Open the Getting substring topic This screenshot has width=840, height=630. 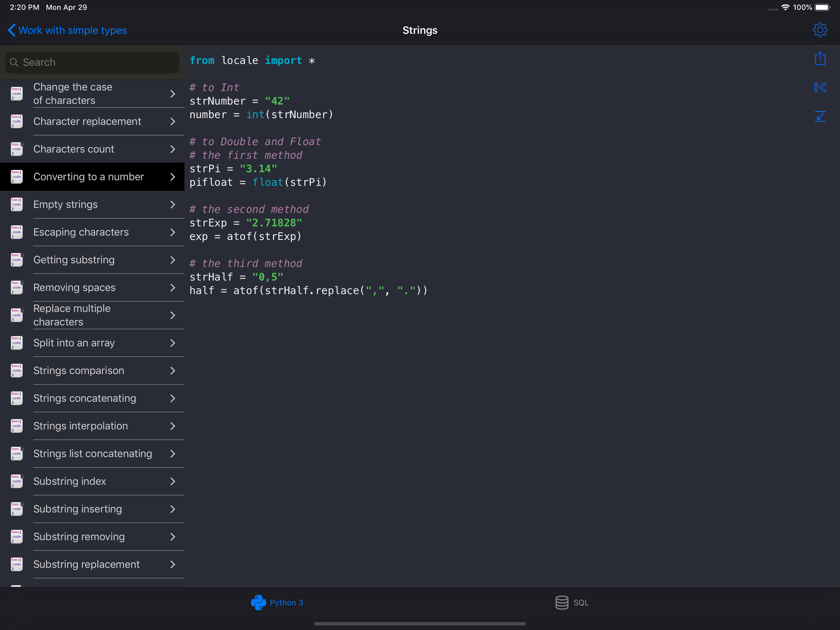pos(74,260)
